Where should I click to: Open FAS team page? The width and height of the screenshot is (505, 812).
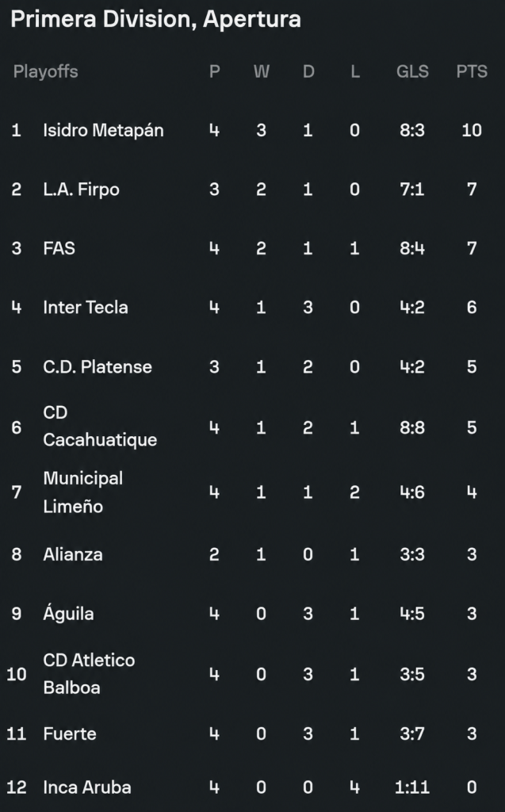tap(252, 248)
